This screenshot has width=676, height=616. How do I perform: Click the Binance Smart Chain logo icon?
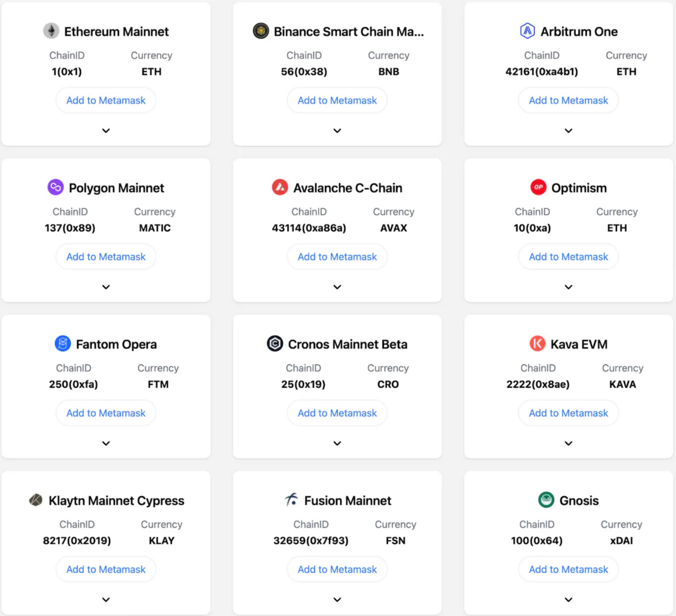261,31
